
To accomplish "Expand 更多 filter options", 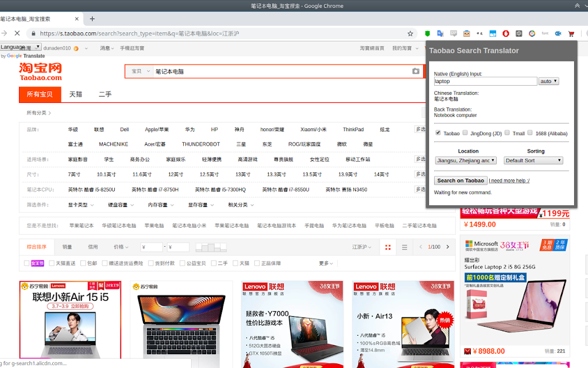I will pyautogui.click(x=326, y=263).
